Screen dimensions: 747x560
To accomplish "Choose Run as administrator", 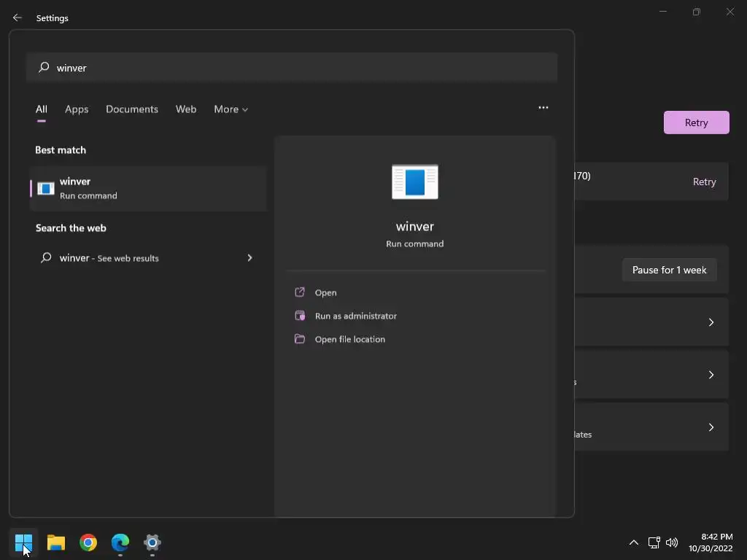I will (x=355, y=316).
